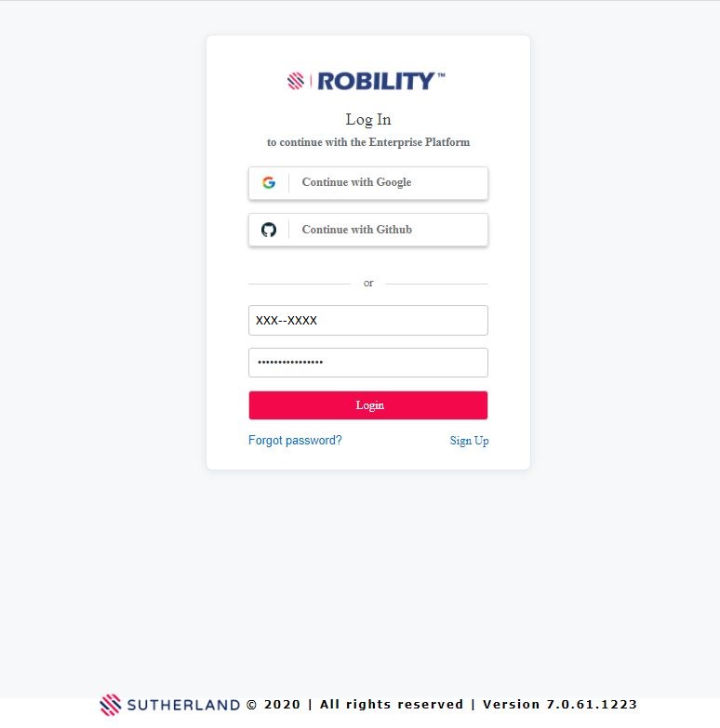The height and width of the screenshot is (728, 720).
Task: Click the Sutherland striped logo in footer
Action: point(111,705)
